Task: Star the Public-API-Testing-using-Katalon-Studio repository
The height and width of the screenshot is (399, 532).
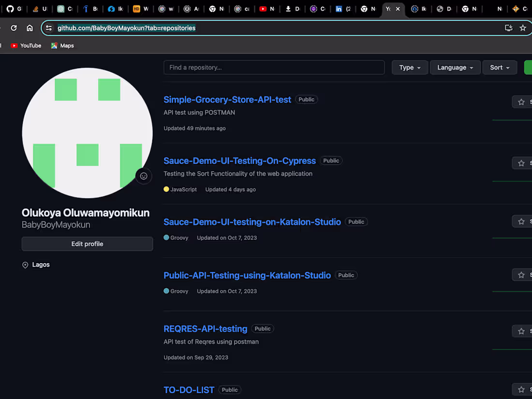Action: click(521, 275)
